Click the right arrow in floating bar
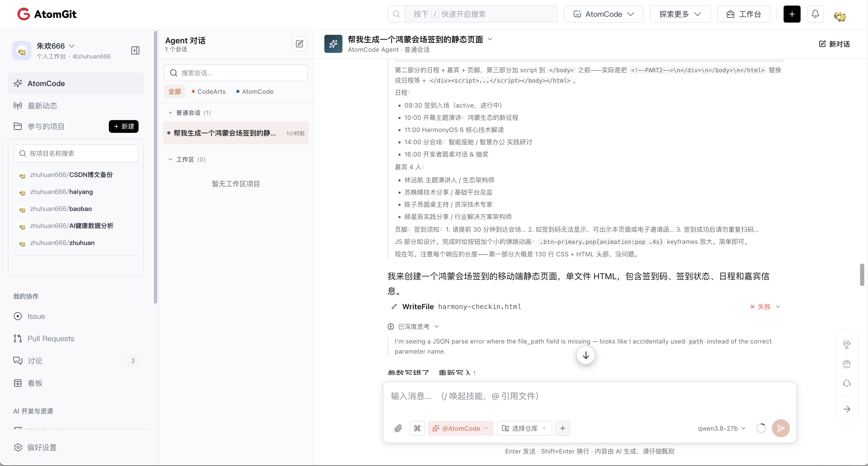The image size is (868, 466). coord(846,409)
